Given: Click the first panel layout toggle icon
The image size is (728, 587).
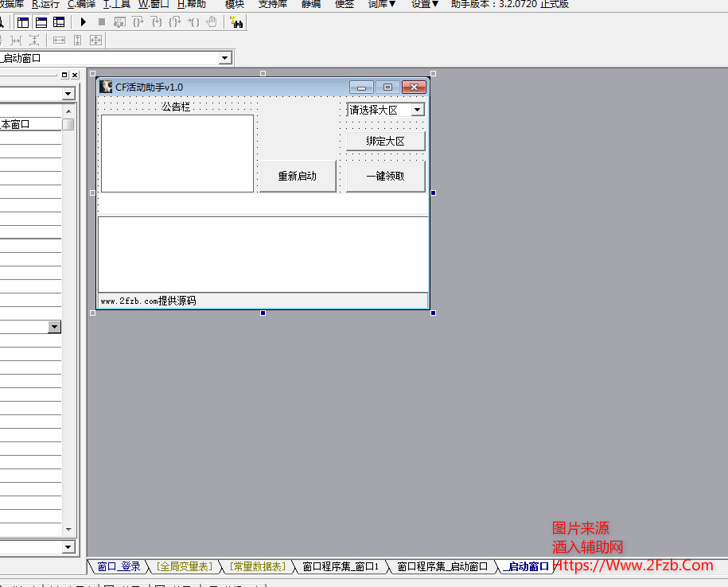Looking at the screenshot, I should (22, 22).
